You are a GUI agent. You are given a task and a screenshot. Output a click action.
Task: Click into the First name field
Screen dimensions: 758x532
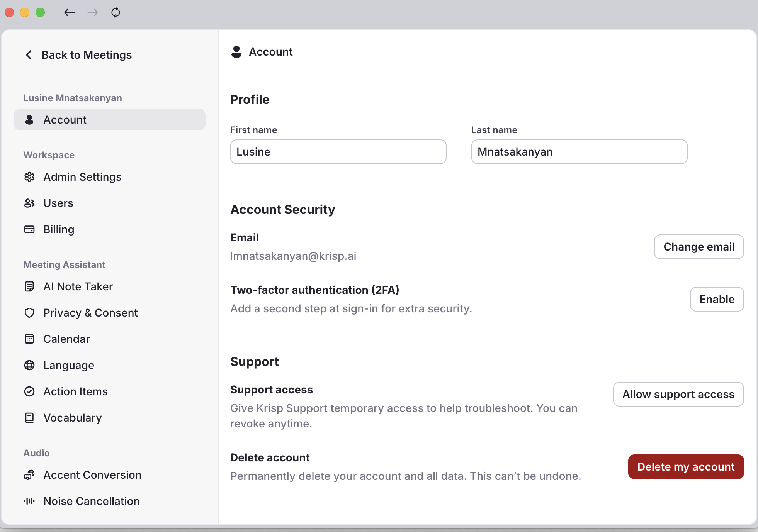[x=338, y=152]
